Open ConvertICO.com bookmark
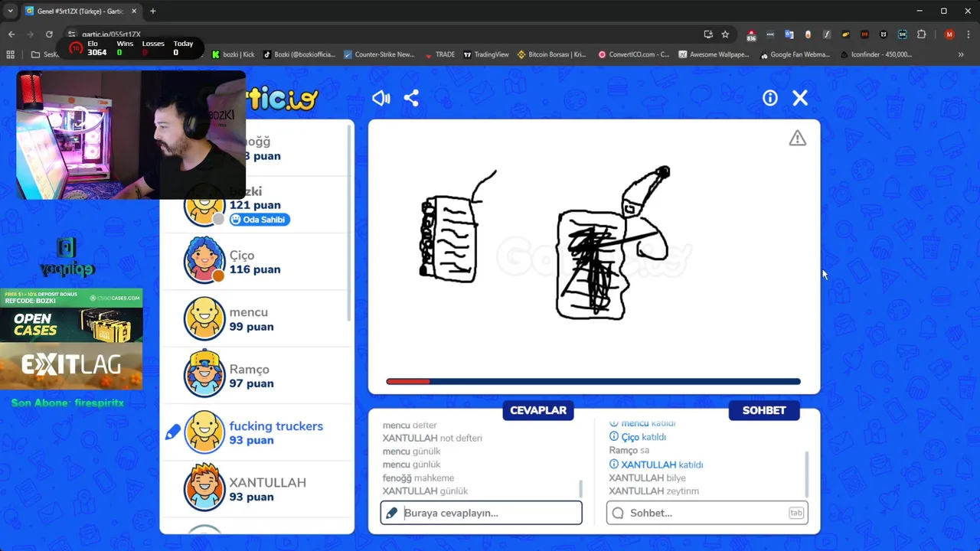This screenshot has height=551, width=980. click(x=634, y=54)
